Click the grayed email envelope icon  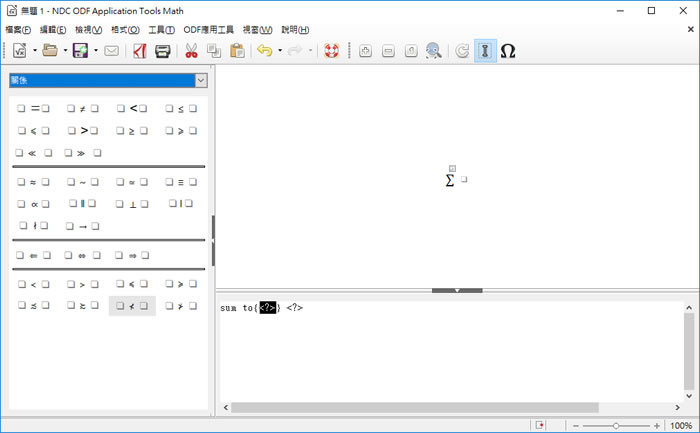(112, 51)
